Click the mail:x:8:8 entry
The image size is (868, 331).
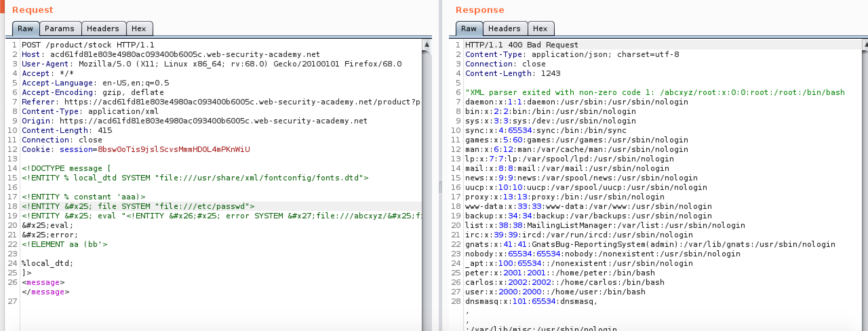(x=567, y=168)
